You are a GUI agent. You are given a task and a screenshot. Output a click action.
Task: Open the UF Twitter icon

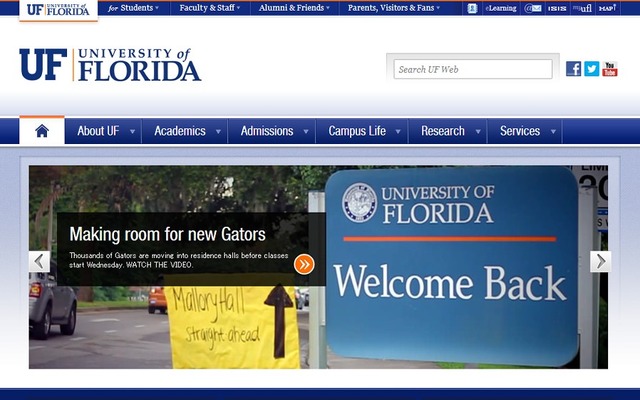591,69
